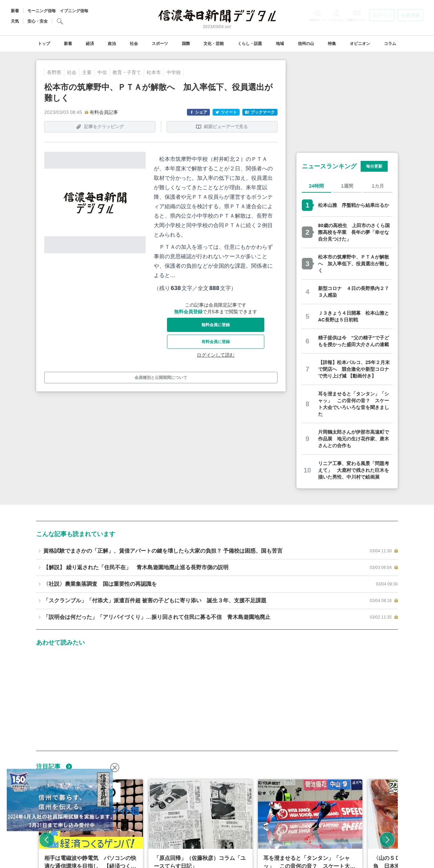Open トップ in navigation bar

point(44,44)
